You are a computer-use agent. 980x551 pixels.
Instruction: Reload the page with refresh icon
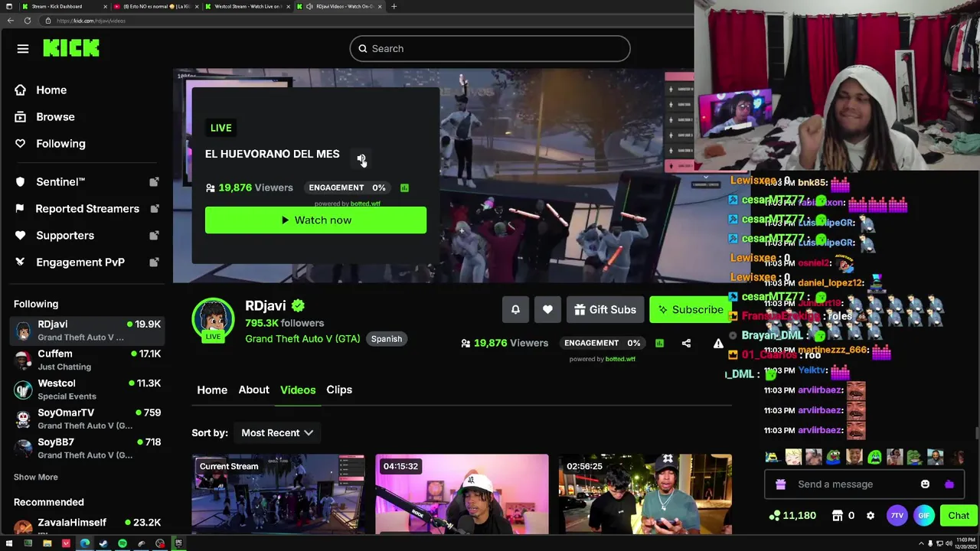click(x=27, y=21)
